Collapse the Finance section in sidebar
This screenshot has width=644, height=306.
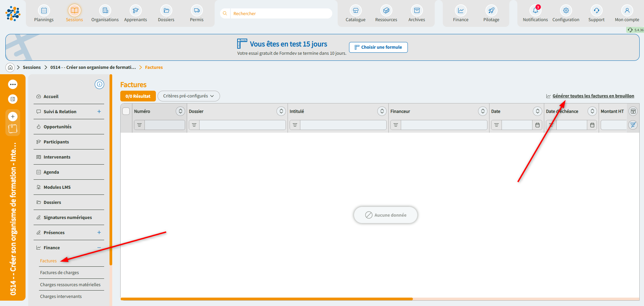(x=99, y=248)
